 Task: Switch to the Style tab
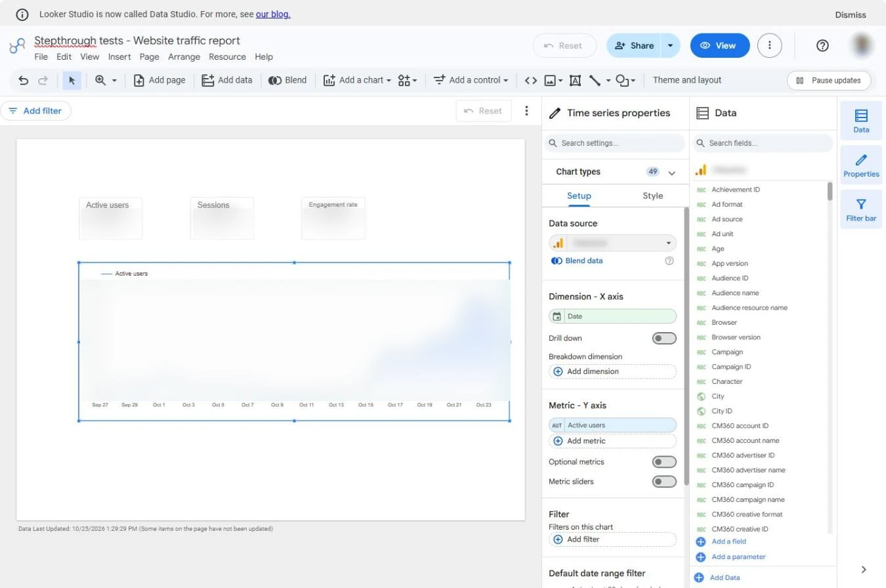coord(652,196)
